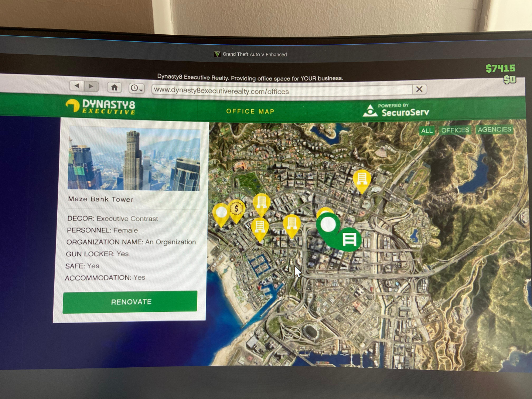Select the upper yellow office marker west of downtown
Image resolution: width=532 pixels, height=399 pixels.
[x=262, y=204]
